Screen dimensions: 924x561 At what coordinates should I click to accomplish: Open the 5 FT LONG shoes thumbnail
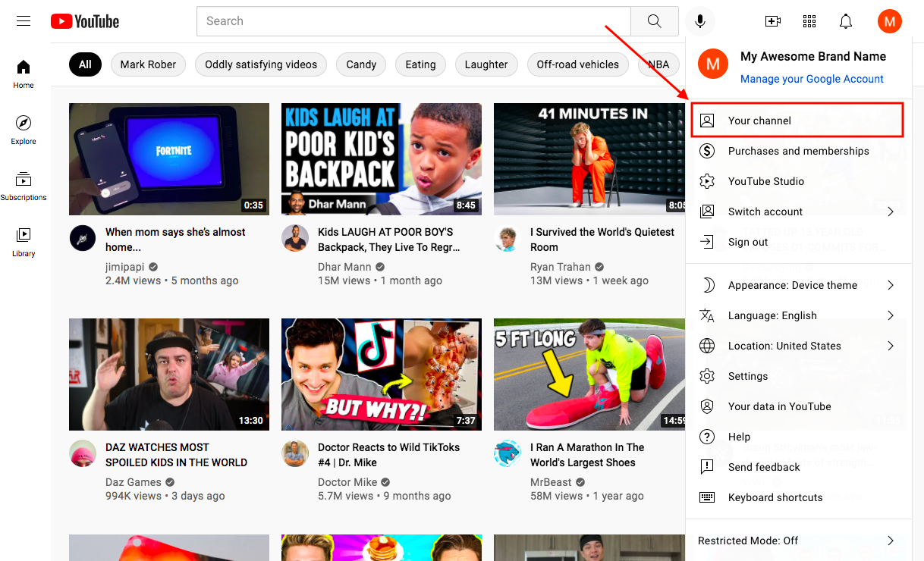click(x=589, y=375)
